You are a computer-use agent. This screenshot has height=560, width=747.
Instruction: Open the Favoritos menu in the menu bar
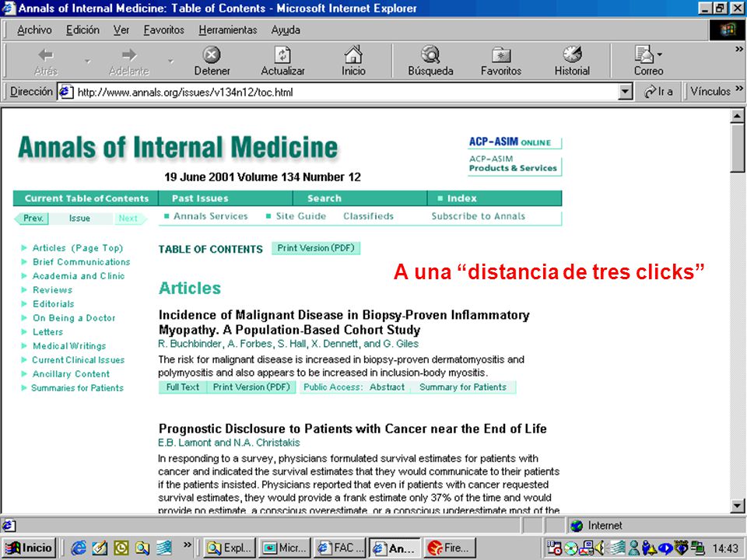(164, 30)
